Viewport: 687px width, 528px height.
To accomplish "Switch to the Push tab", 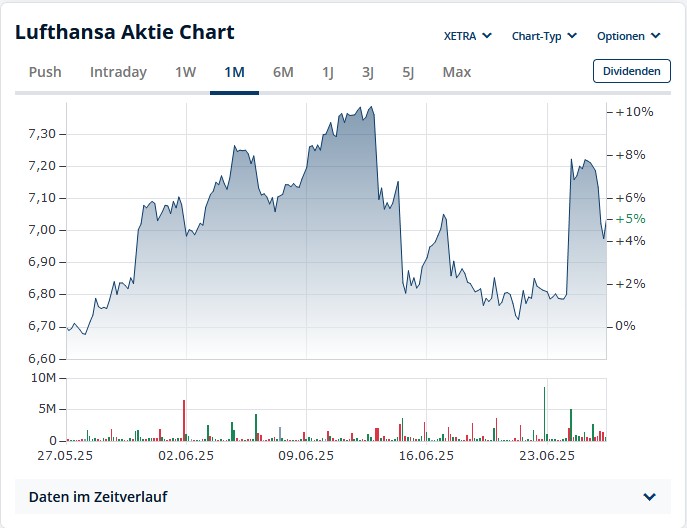I will [45, 72].
